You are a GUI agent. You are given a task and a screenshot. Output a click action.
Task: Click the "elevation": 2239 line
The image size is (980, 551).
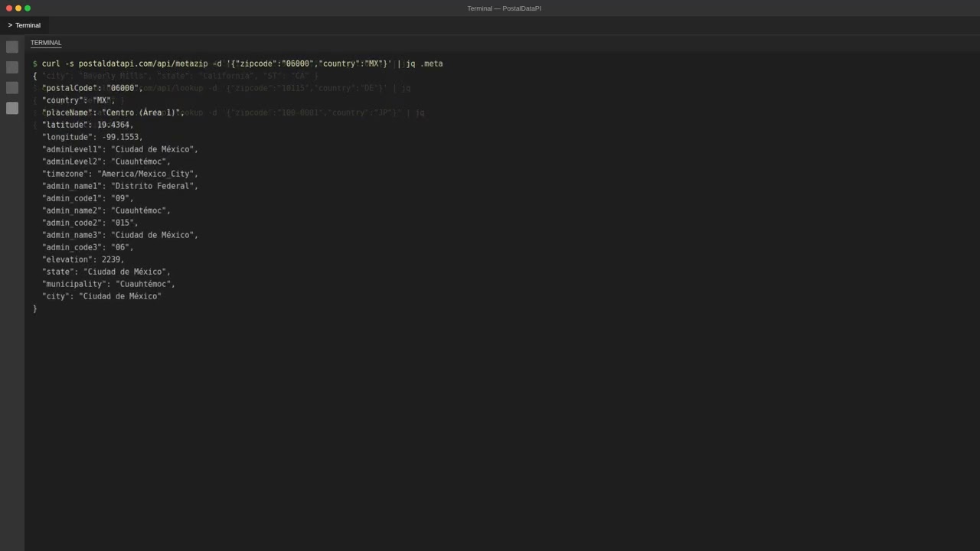83,259
